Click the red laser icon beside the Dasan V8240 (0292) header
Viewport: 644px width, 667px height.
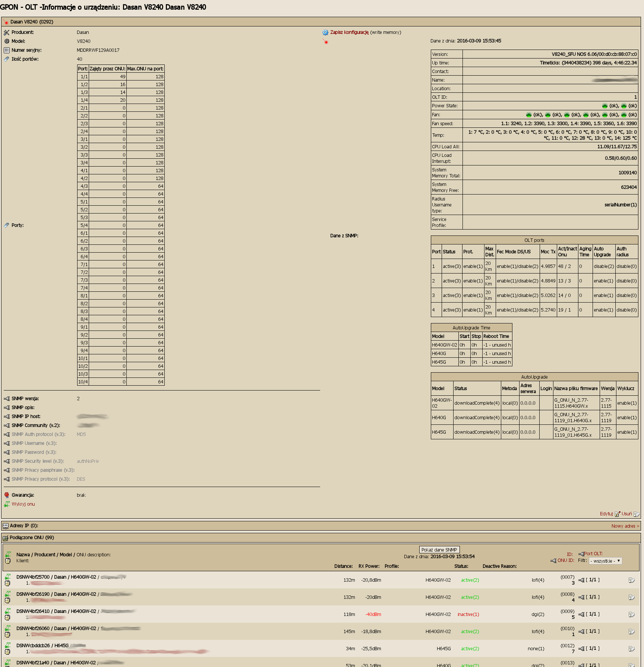click(6, 22)
